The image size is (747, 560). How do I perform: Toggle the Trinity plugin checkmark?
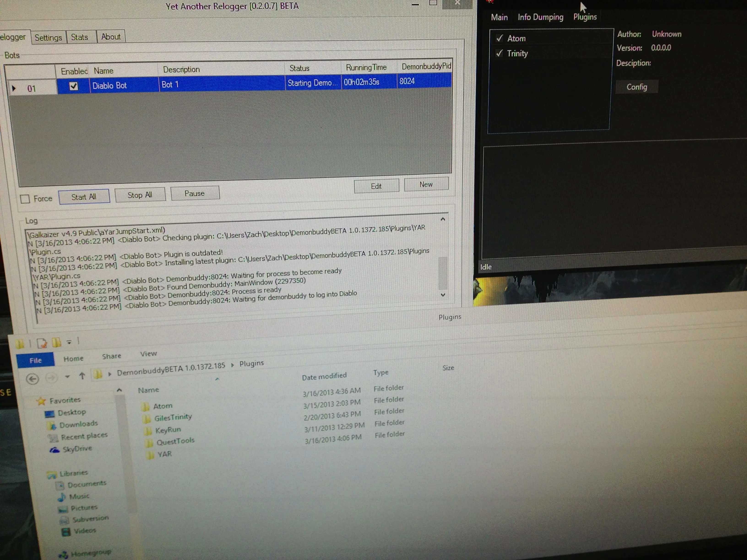pos(499,53)
